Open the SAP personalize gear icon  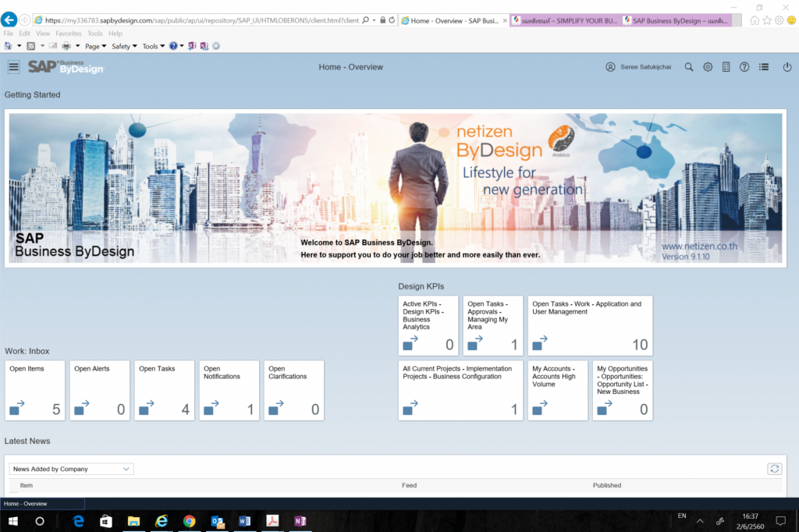(708, 67)
